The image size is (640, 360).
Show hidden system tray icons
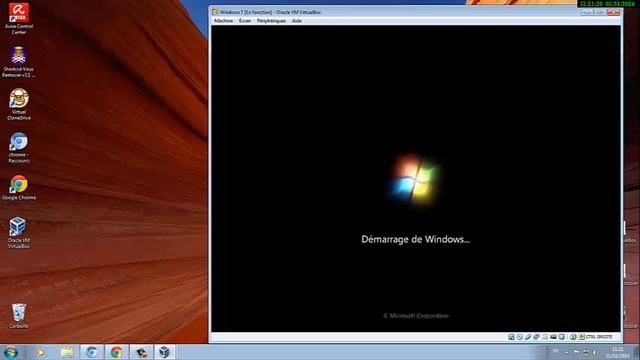point(567,352)
